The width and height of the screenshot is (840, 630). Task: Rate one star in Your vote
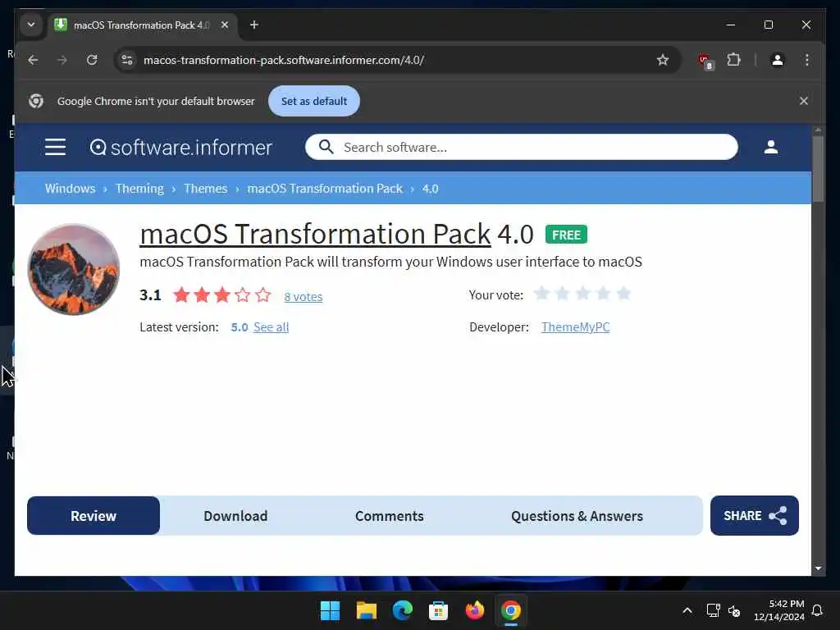pyautogui.click(x=542, y=294)
